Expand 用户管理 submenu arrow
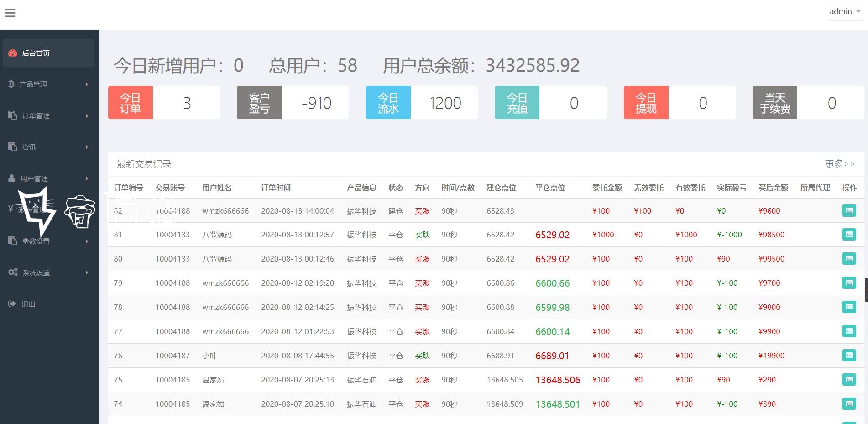868x424 pixels. pyautogui.click(x=87, y=178)
